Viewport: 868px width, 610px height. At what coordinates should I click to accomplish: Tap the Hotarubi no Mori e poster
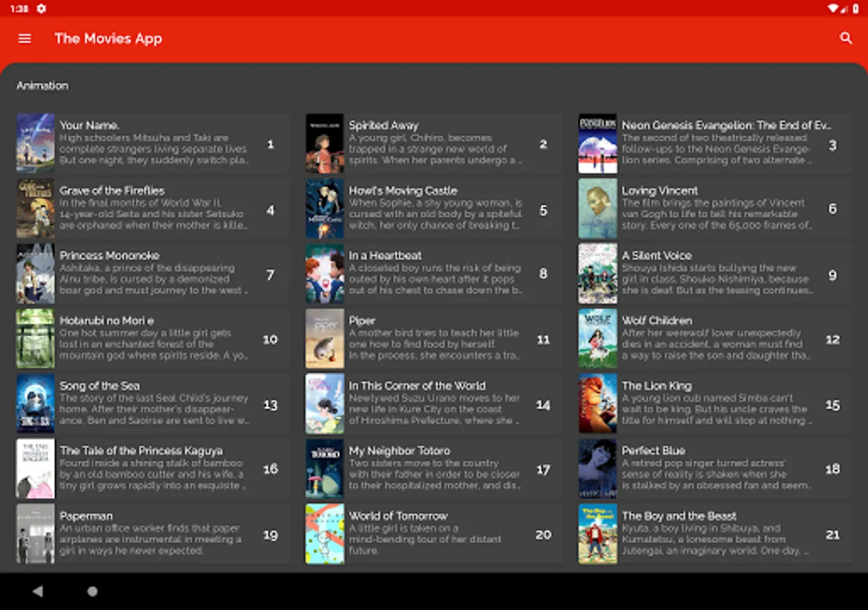pos(35,339)
